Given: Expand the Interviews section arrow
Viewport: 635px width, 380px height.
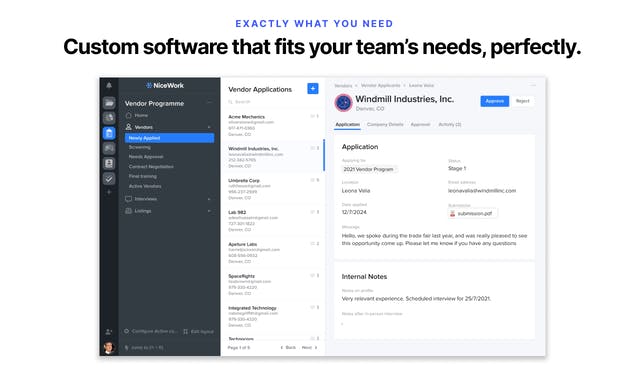Looking at the screenshot, I should [209, 199].
